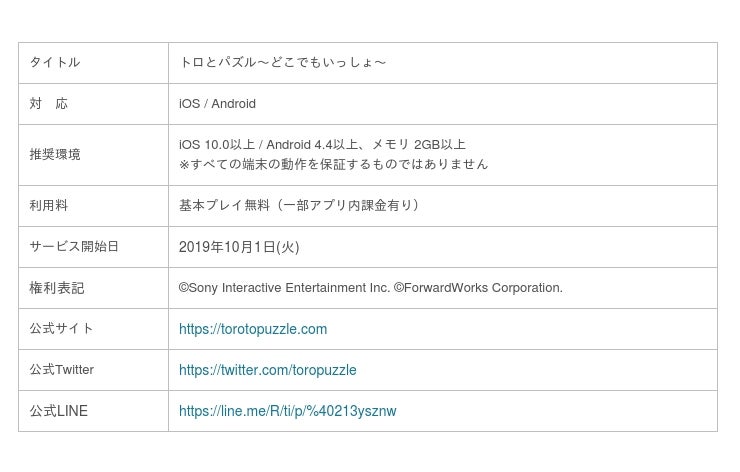Click the ©ForwardWorks Corporation text
Screen dimensions: 740x472
pos(478,288)
